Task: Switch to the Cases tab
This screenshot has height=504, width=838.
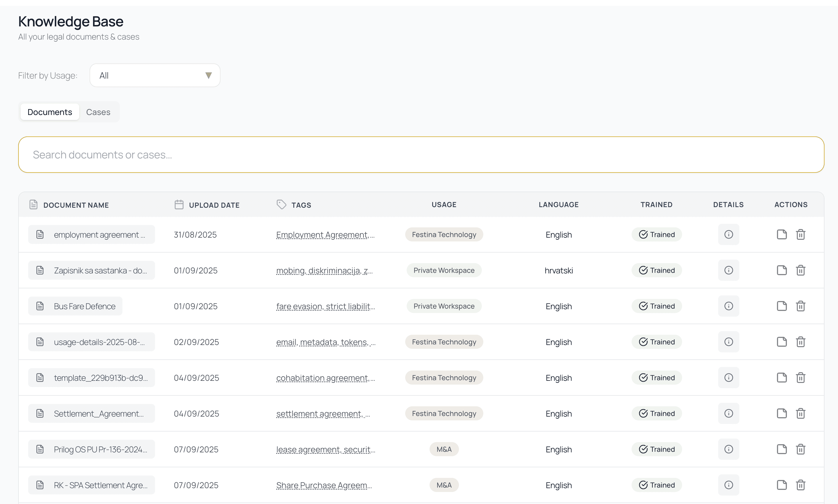Action: (x=98, y=112)
